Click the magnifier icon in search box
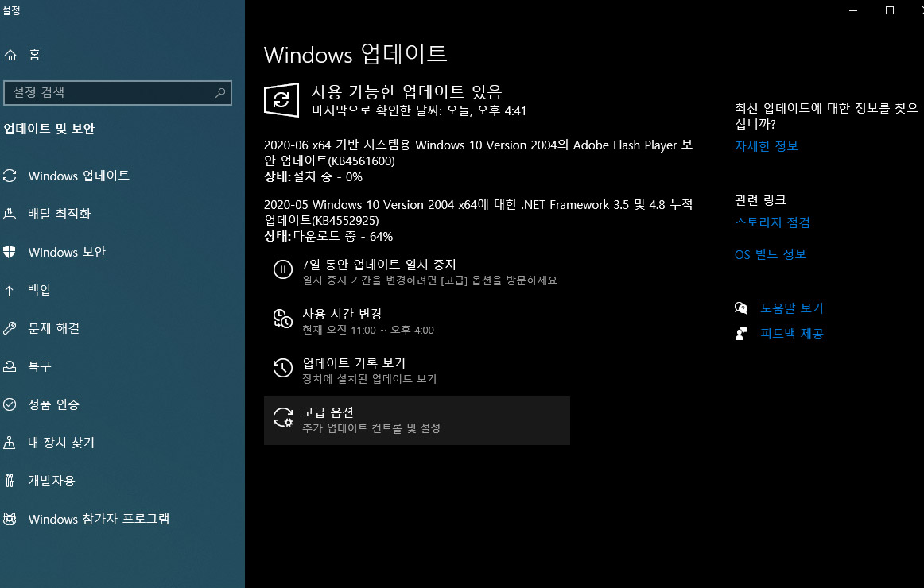Screen dimensions: 924x588 coord(220,92)
